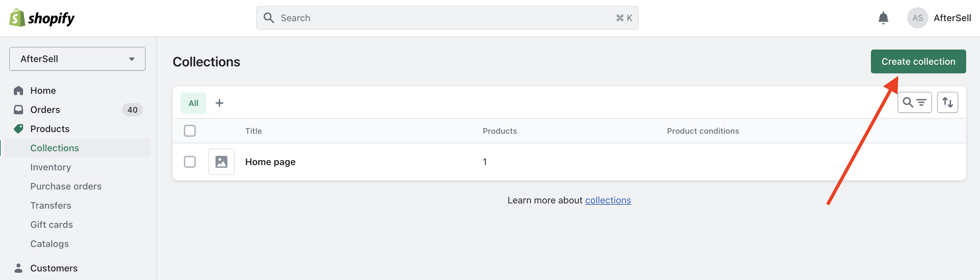Screen dimensions: 980x280
Task: Click the Search input field
Action: pyautogui.click(x=447, y=18)
